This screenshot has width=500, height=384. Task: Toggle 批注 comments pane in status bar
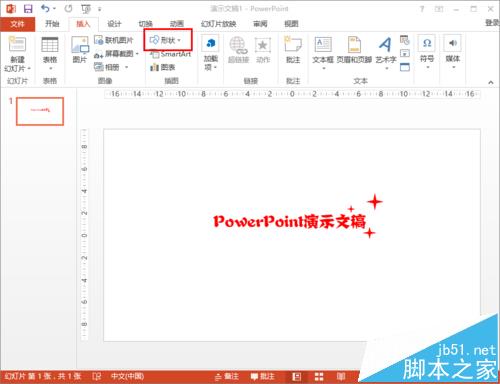click(x=263, y=377)
